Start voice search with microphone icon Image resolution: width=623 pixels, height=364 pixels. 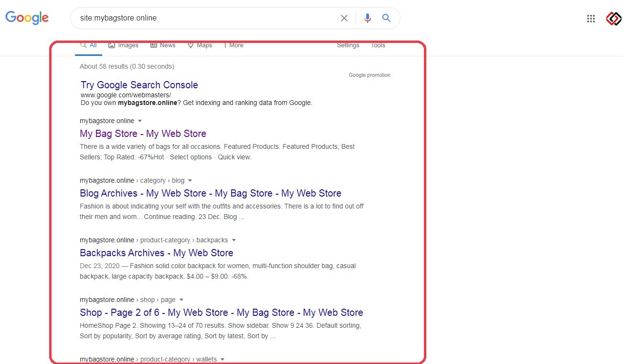[367, 18]
